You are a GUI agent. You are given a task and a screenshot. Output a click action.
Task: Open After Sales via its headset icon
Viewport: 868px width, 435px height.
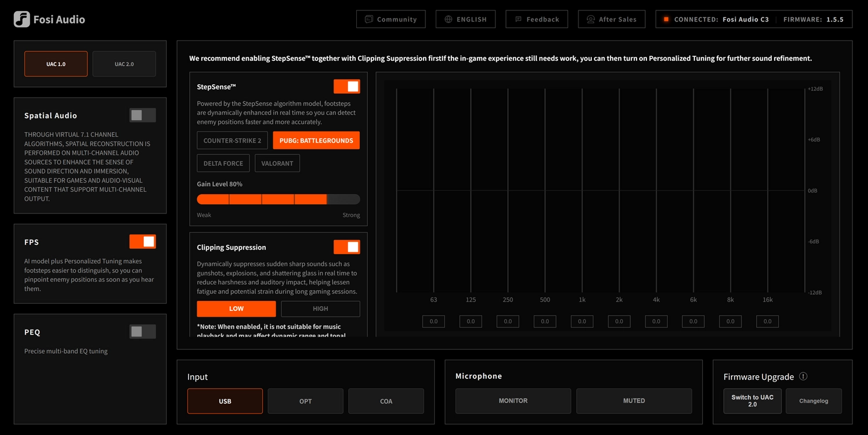coord(591,19)
